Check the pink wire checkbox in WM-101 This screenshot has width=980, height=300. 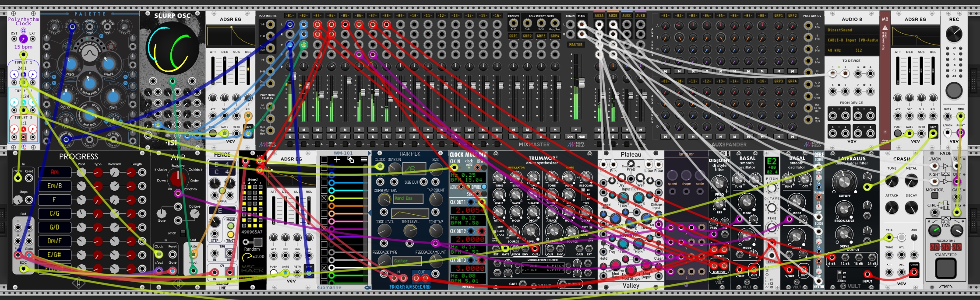coord(324,221)
